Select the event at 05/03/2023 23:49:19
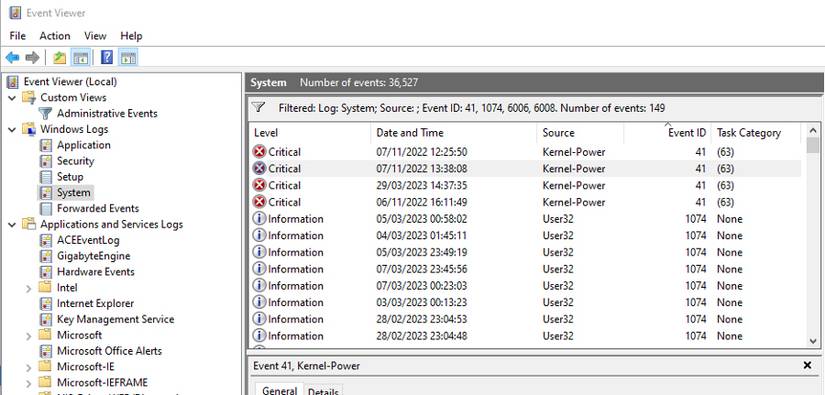Screen dimensions: 825x395 [x=525, y=252]
